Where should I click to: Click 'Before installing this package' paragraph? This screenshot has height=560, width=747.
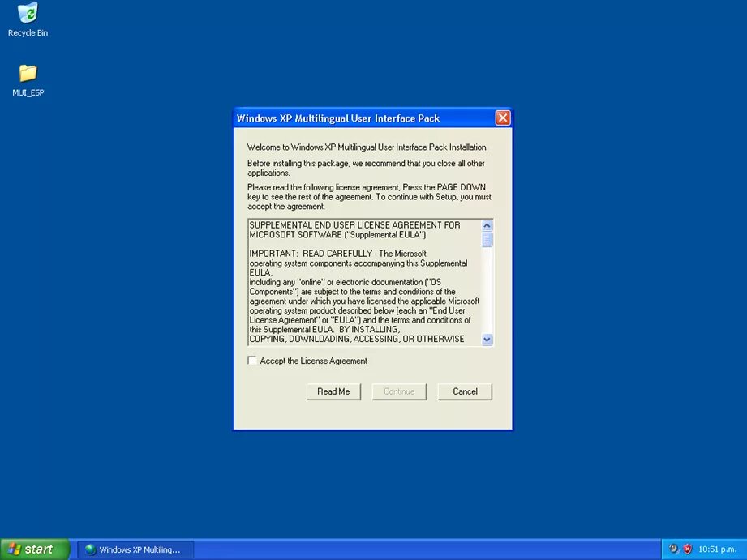click(366, 168)
